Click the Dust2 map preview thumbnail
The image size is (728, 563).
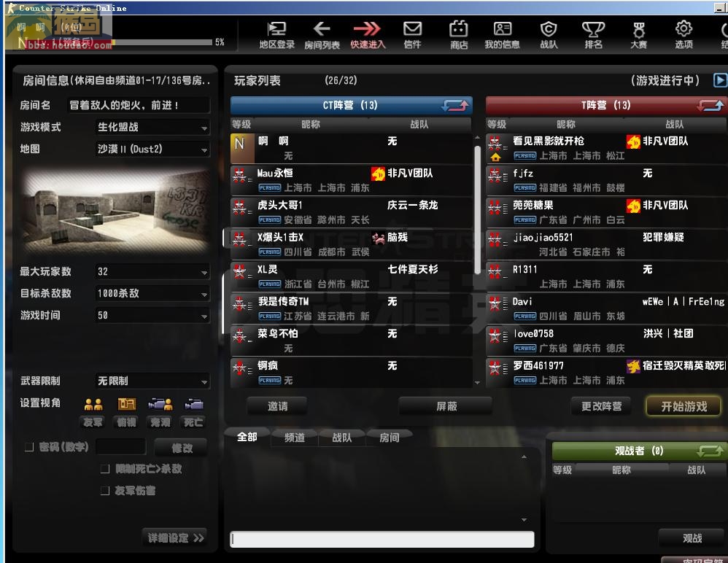click(x=115, y=211)
